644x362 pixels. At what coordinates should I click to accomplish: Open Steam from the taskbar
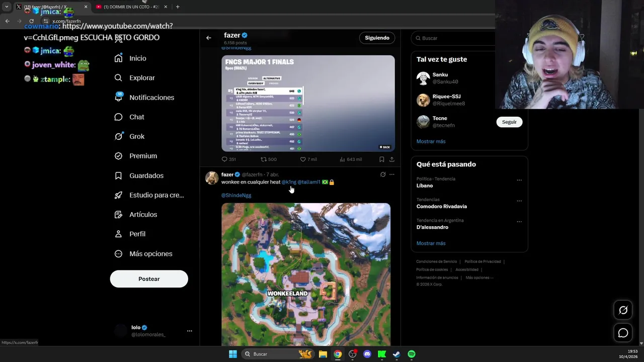click(396, 354)
